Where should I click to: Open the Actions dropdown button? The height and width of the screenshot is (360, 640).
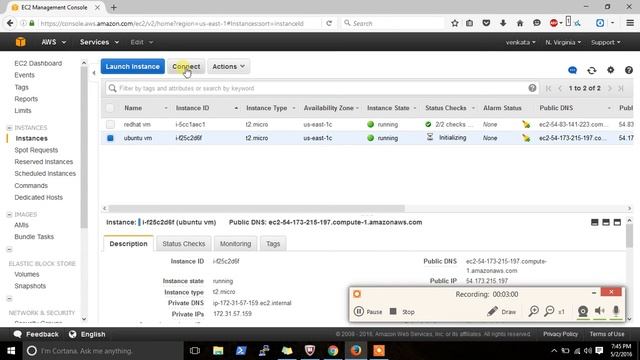229,67
